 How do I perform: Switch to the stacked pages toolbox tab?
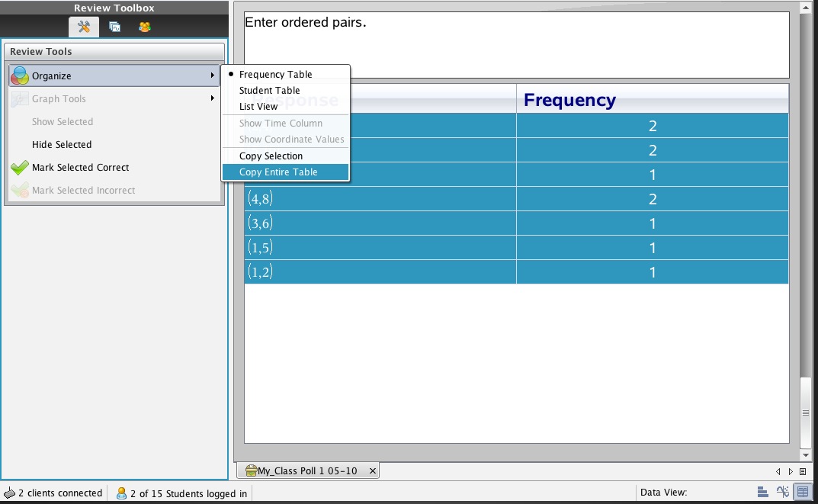click(114, 27)
